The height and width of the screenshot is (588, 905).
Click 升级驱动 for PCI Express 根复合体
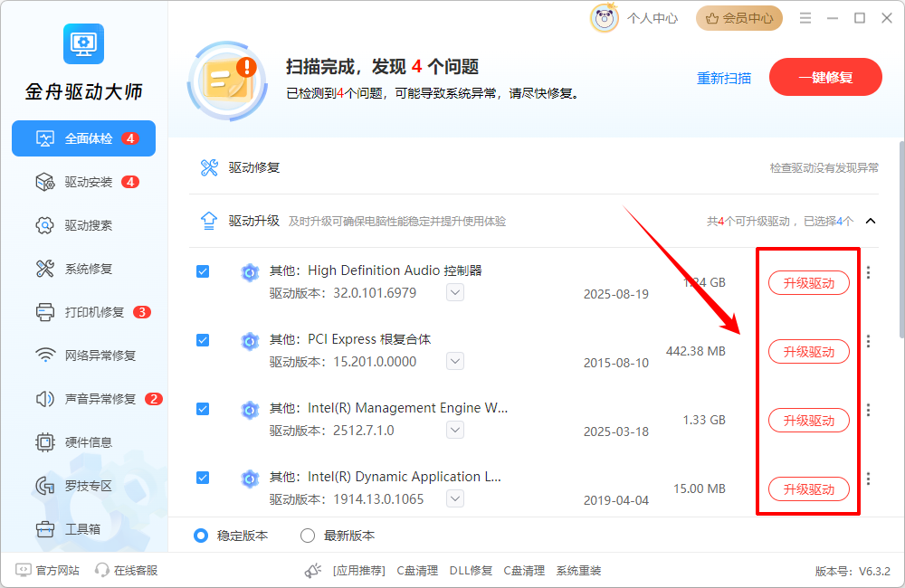808,351
